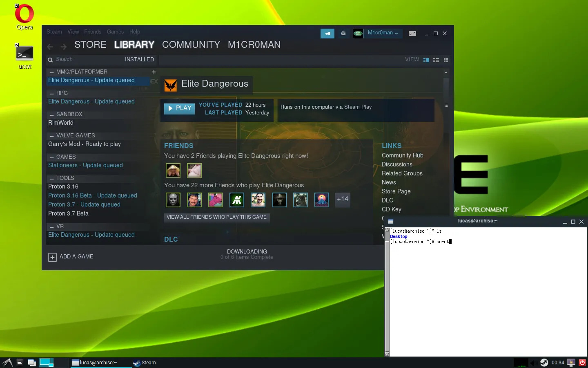Click Steam tray icon in taskbar
Image resolution: width=588 pixels, height=368 pixels.
click(x=544, y=362)
